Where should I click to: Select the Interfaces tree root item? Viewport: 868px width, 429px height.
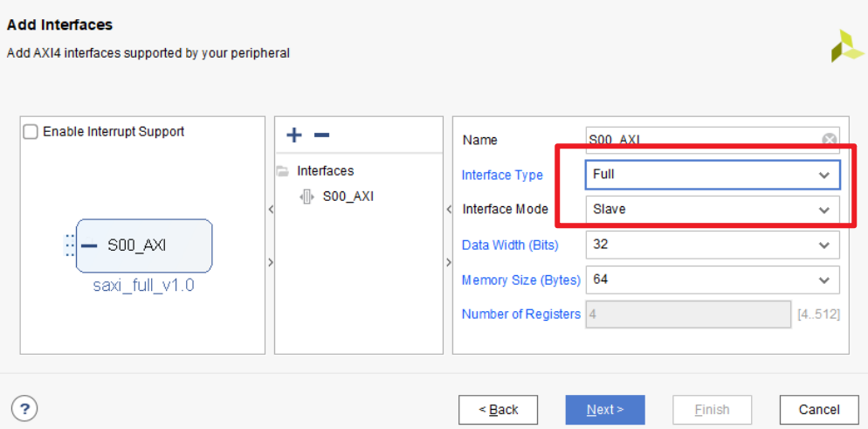pos(326,171)
